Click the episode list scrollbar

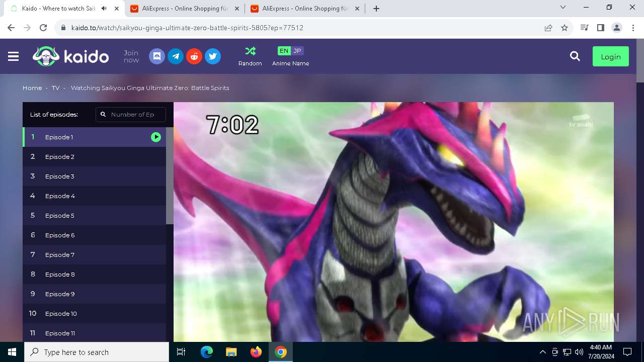pyautogui.click(x=170, y=176)
